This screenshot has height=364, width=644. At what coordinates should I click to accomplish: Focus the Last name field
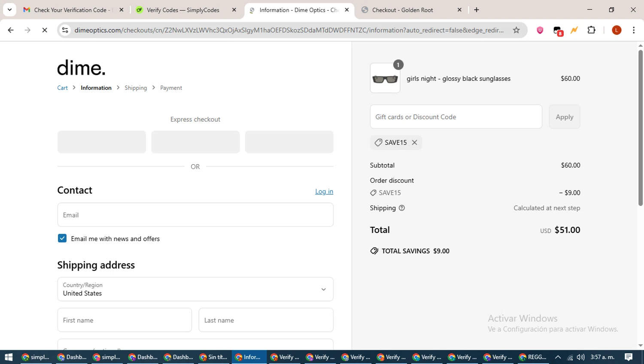(266, 320)
